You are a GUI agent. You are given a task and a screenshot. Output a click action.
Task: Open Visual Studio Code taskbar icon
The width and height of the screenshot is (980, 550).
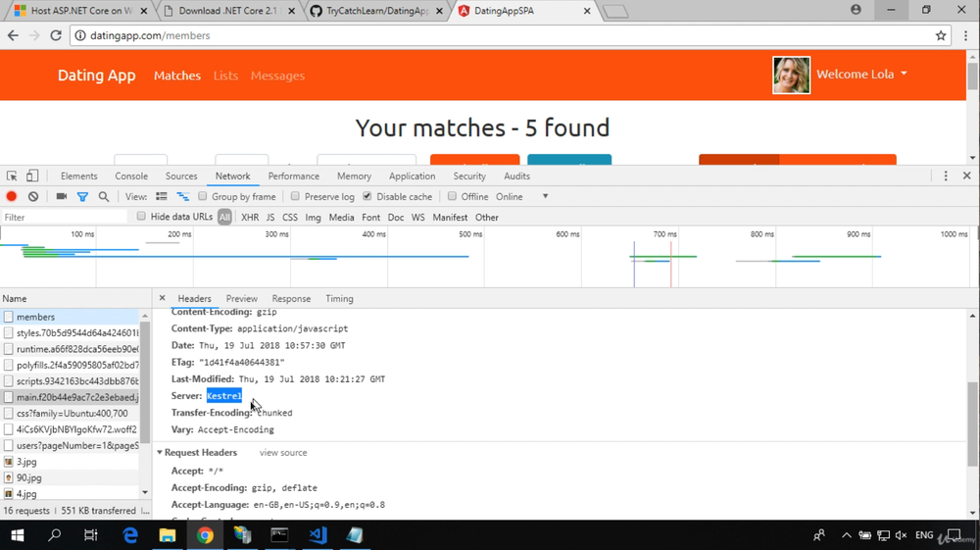pyautogui.click(x=318, y=535)
